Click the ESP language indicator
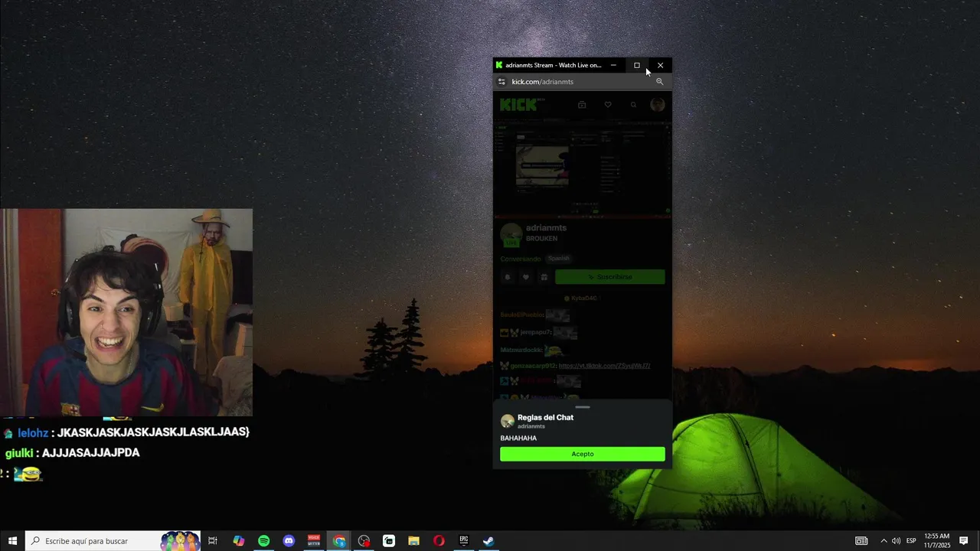The width and height of the screenshot is (980, 551). click(911, 541)
